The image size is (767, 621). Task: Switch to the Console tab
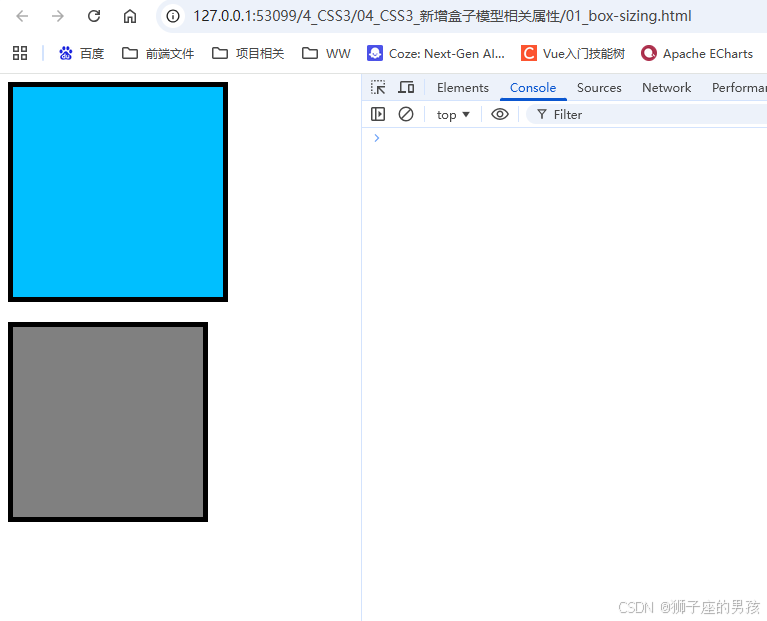click(533, 88)
